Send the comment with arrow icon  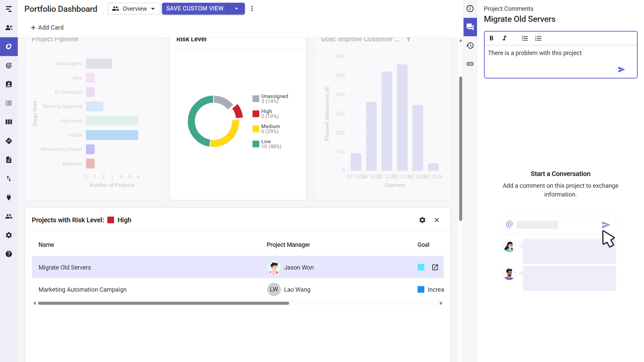pos(621,69)
